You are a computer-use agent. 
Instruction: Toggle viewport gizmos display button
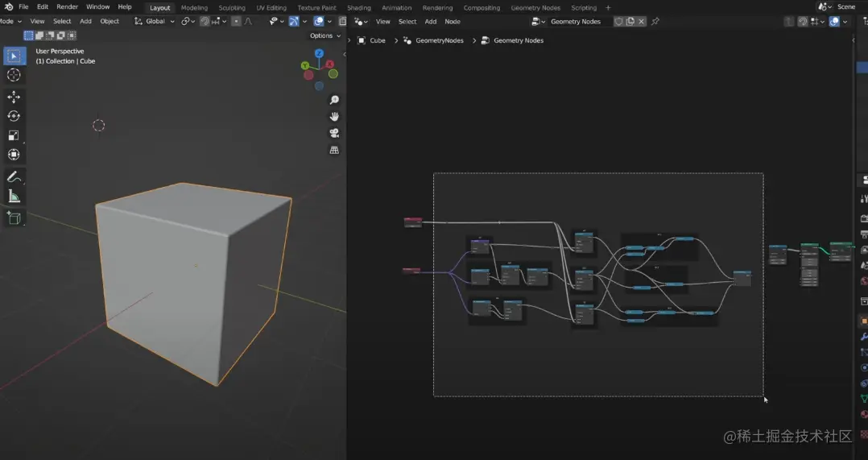point(294,22)
